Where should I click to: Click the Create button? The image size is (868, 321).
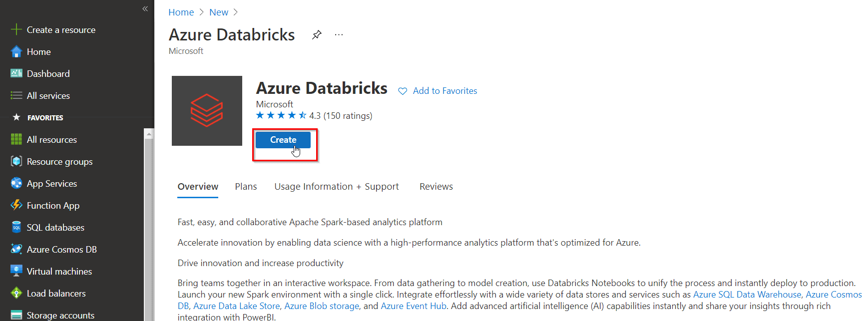283,140
